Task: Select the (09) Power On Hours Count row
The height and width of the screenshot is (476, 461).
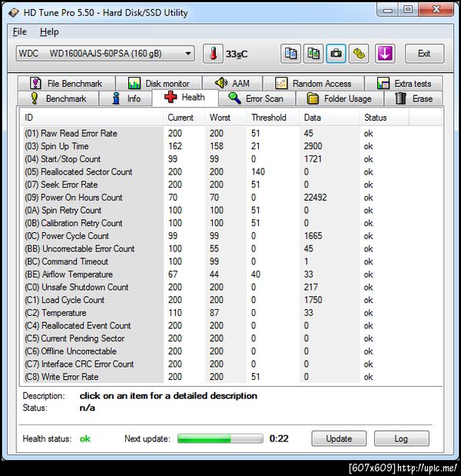Action: pos(232,198)
